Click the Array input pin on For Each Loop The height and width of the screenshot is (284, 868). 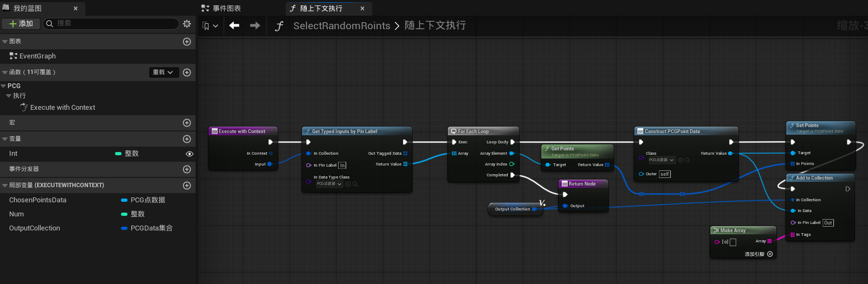tap(454, 154)
